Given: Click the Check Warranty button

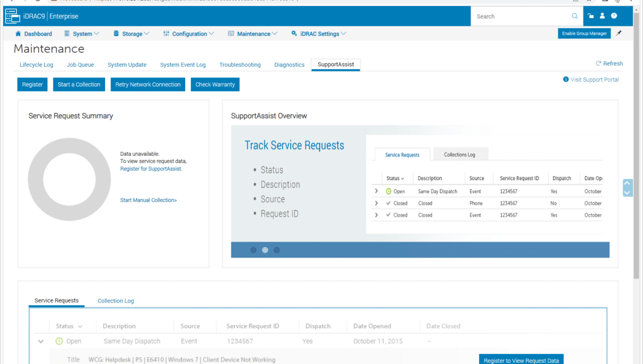Looking at the screenshot, I should click(x=215, y=85).
